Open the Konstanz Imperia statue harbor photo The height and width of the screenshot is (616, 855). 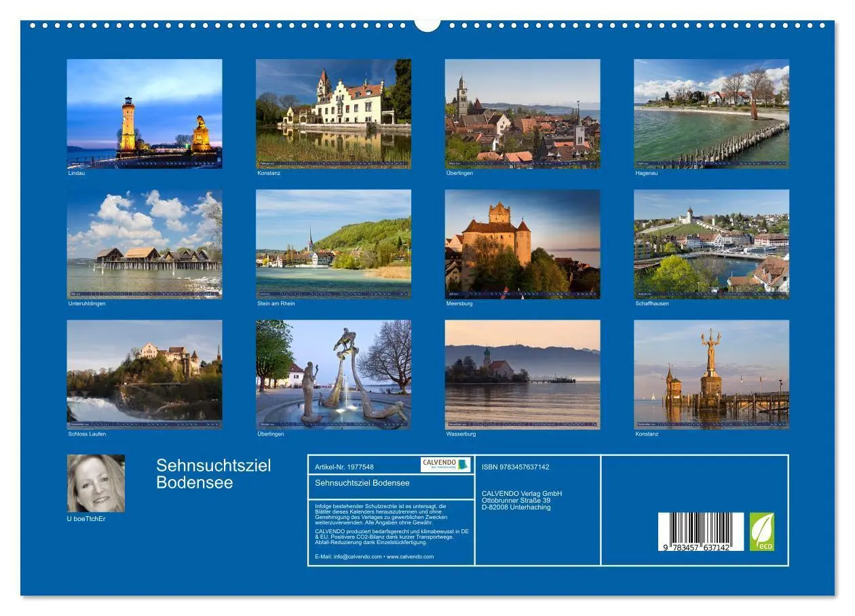coord(712,374)
